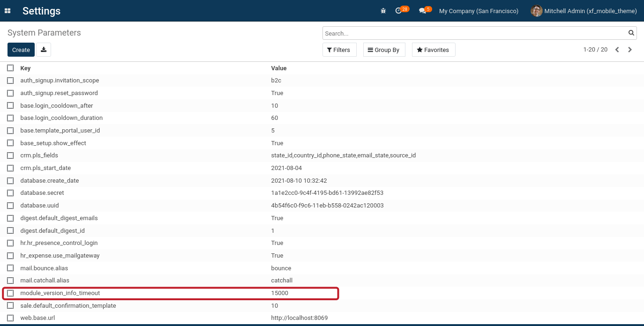
Task: Export records with the download icon
Action: pos(44,50)
